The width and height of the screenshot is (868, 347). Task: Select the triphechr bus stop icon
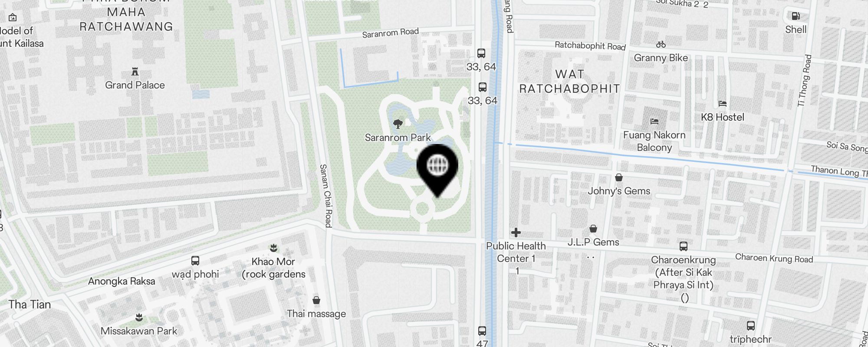pos(751,326)
